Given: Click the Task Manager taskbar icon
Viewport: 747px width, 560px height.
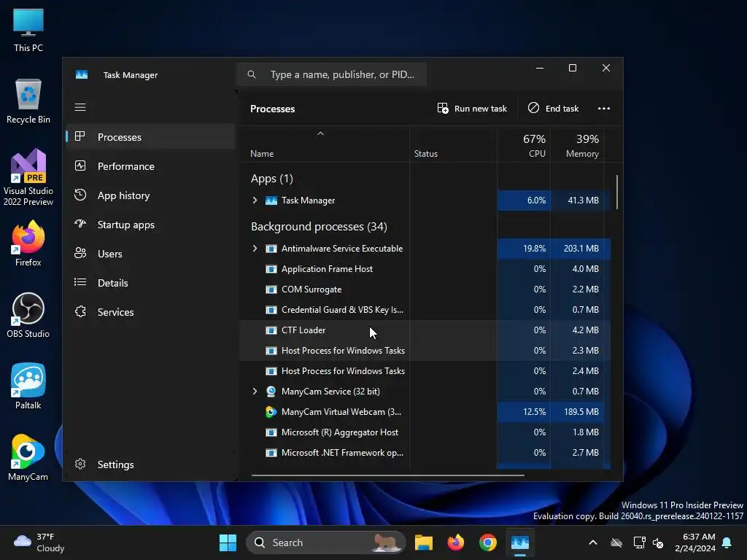Looking at the screenshot, I should pos(519,542).
